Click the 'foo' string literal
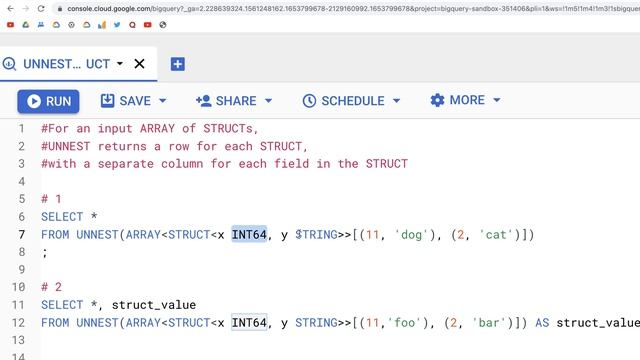The height and width of the screenshot is (360, 640). click(x=404, y=323)
